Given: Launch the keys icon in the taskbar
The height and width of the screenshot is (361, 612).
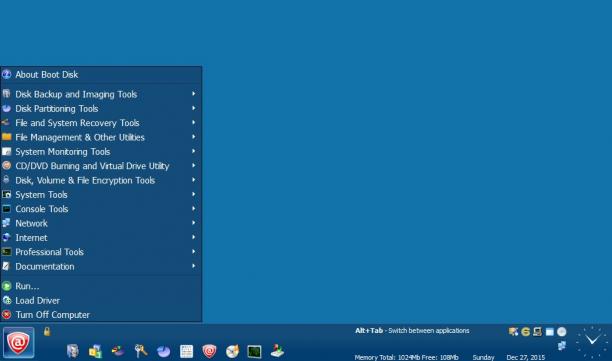Looking at the screenshot, I should click(141, 351).
